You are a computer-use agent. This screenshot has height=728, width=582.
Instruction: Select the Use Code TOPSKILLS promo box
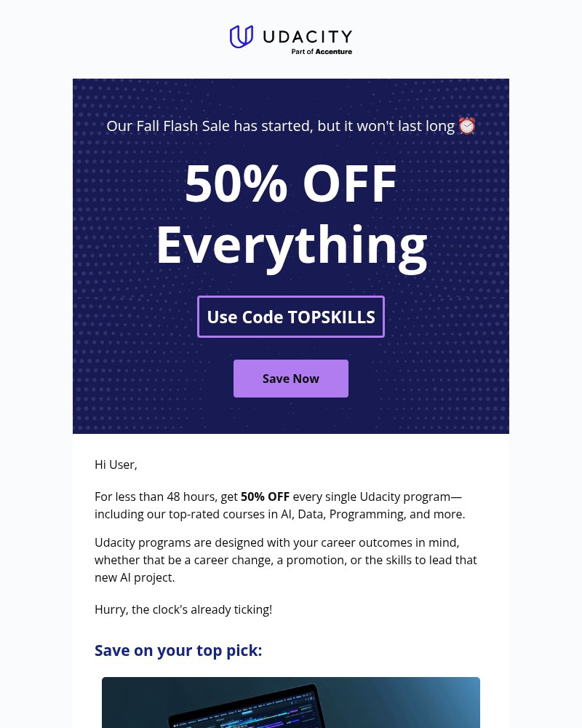(291, 317)
